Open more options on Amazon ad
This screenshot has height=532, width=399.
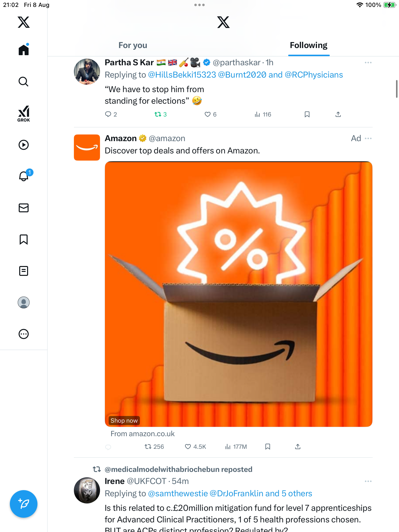pos(368,138)
